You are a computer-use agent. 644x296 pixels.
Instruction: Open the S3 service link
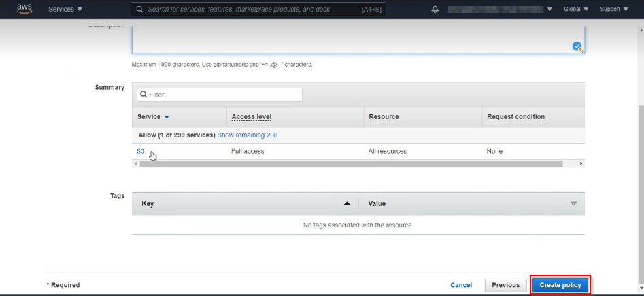(x=141, y=151)
